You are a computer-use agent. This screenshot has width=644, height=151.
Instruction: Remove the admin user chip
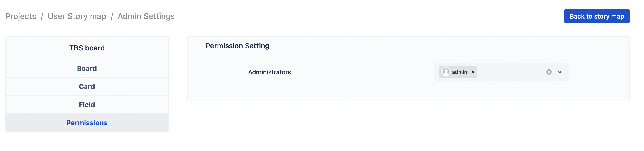(472, 72)
